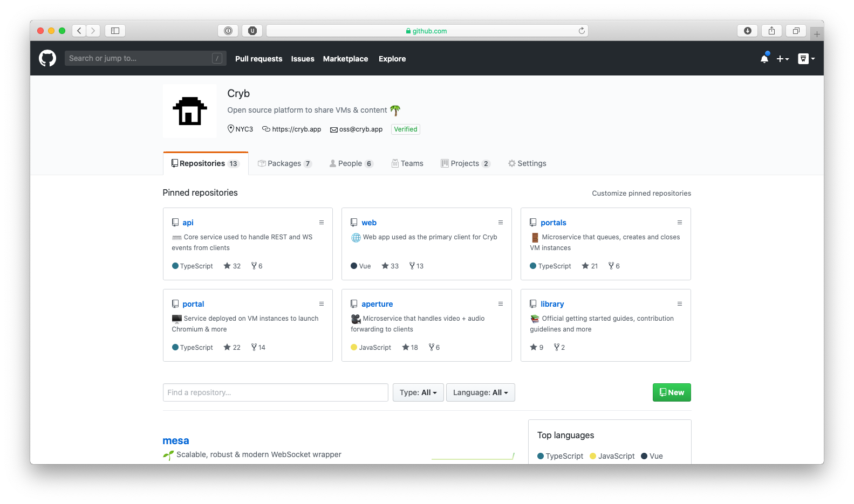This screenshot has height=504, width=854.
Task: Open the plus create-new dropdown
Action: pos(782,59)
